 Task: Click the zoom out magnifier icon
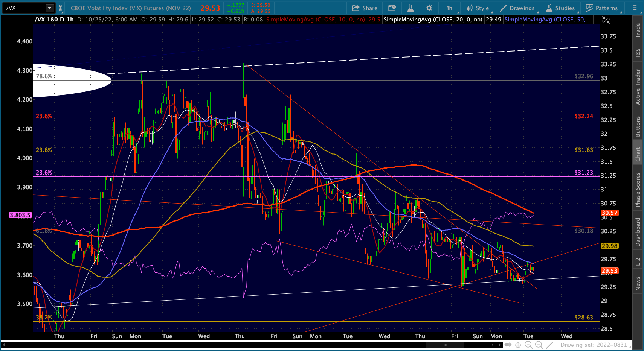539,345
